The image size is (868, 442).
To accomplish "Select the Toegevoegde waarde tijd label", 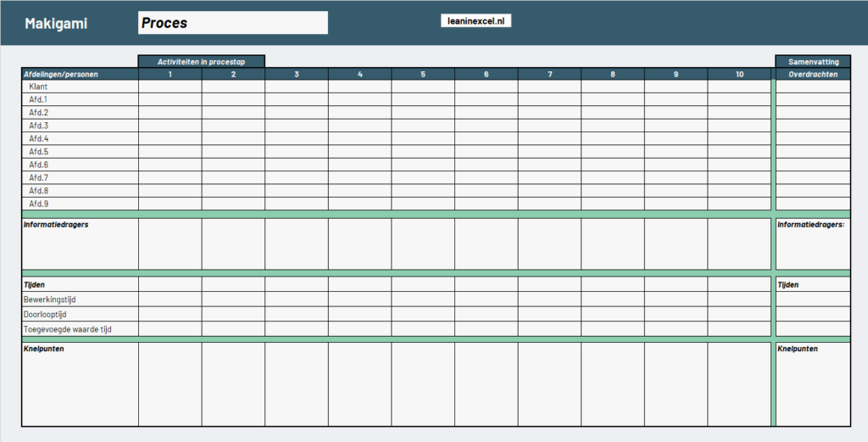I will [68, 328].
